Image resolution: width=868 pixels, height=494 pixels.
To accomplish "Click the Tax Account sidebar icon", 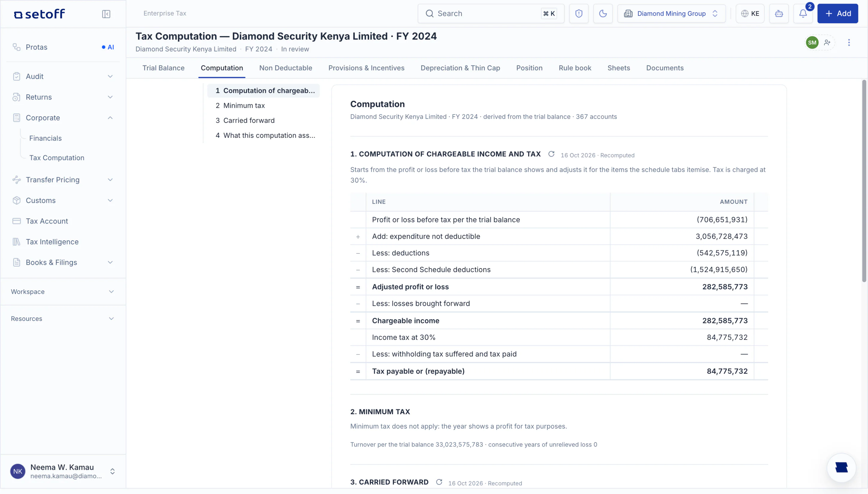I will pyautogui.click(x=16, y=221).
